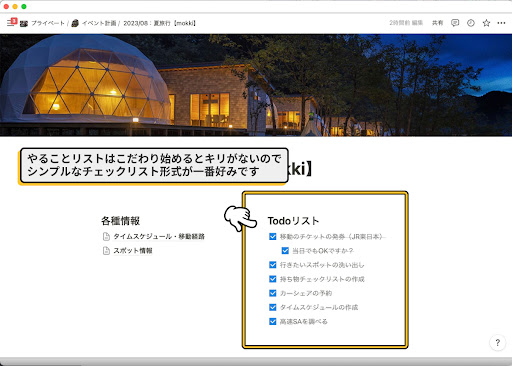Uncheck the 当日でもOKですか sub-item

click(285, 250)
